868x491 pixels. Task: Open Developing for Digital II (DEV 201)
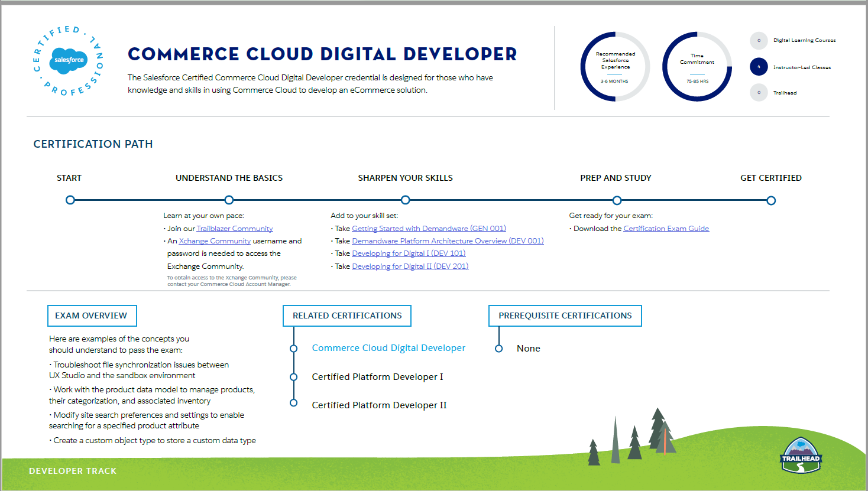410,266
